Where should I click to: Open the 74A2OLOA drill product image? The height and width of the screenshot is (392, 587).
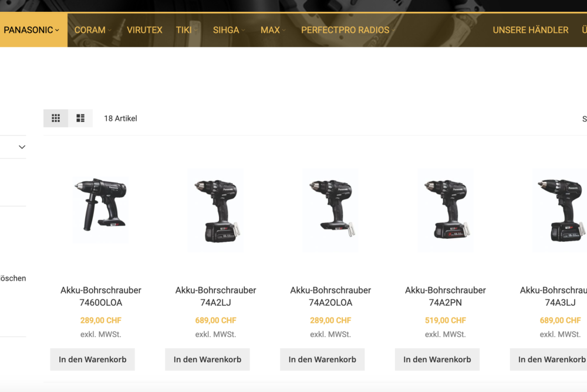click(x=330, y=211)
